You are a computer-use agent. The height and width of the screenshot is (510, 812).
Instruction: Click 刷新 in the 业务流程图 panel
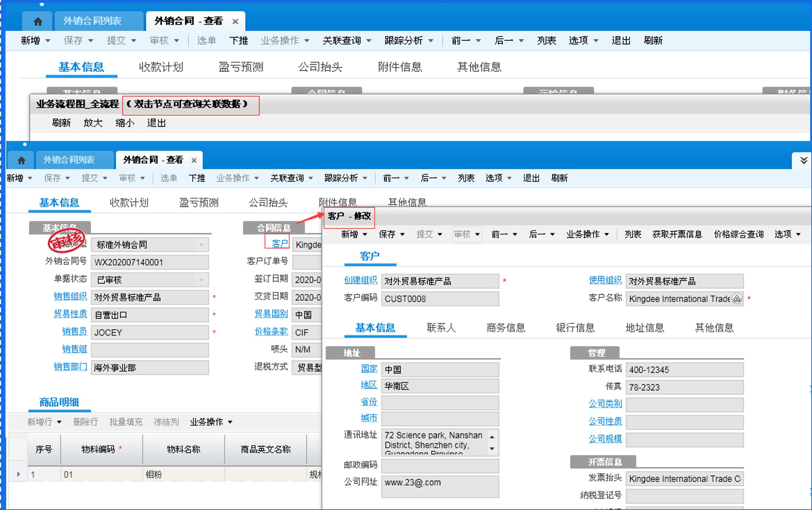61,123
